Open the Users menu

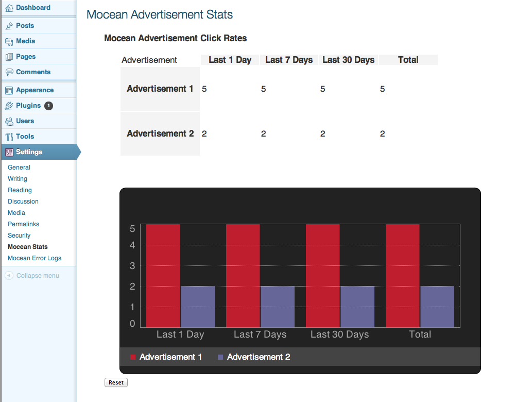pyautogui.click(x=25, y=121)
